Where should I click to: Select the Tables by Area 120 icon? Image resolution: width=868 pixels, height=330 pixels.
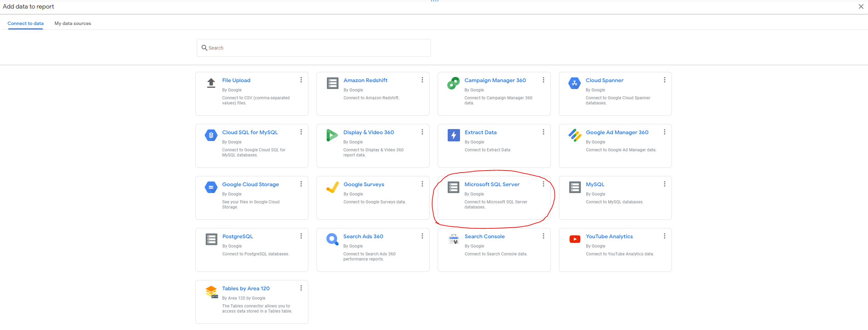click(x=211, y=291)
